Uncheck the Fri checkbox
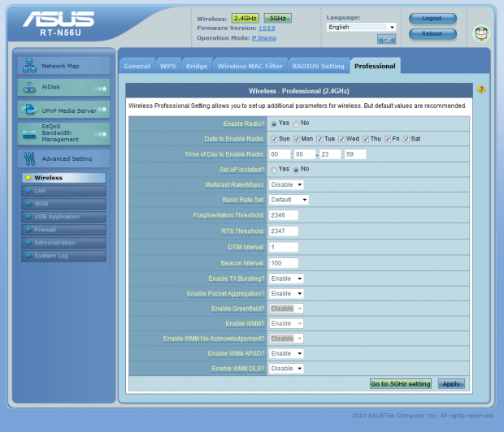The height and width of the screenshot is (432, 504). (x=388, y=139)
